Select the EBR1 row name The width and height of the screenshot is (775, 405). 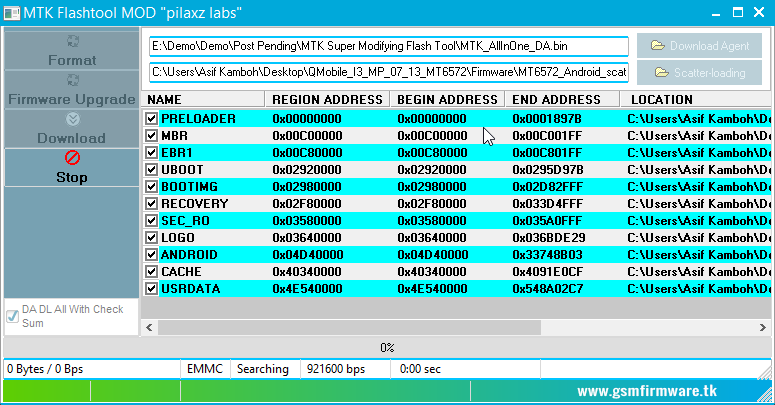177,153
